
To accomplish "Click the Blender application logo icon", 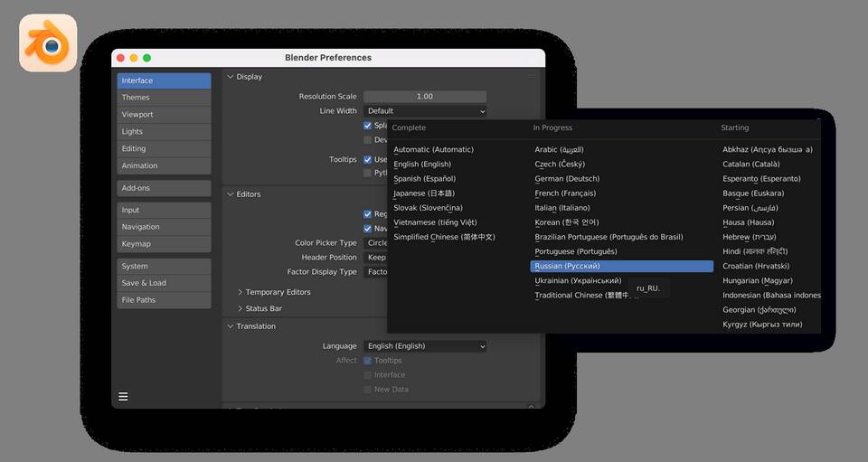I will (x=48, y=43).
